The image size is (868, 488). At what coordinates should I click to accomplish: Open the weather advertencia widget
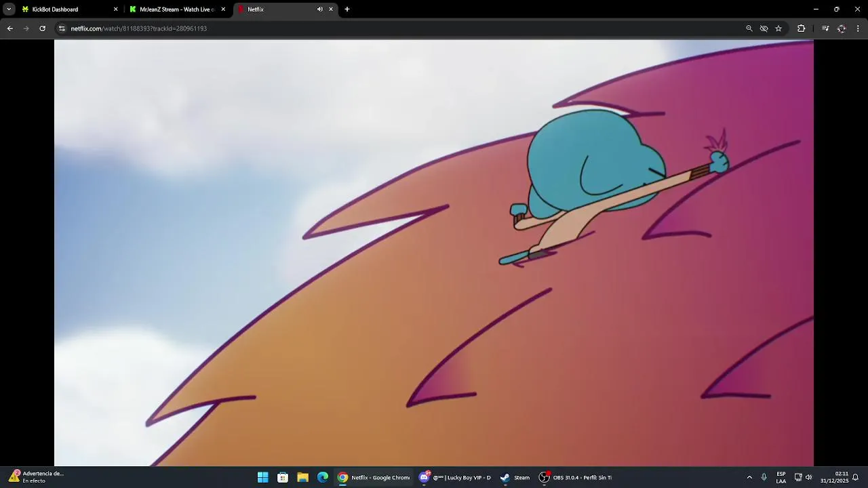[37, 477]
